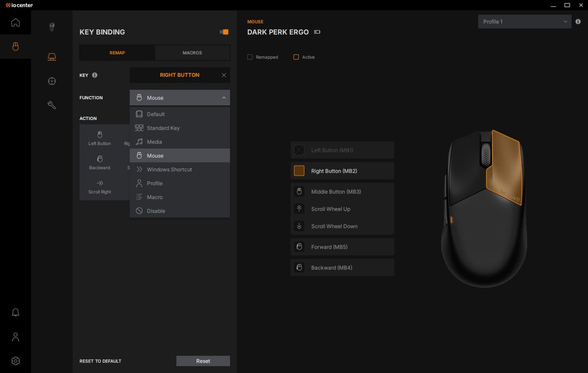
Task: Select Right Button (MB2) in the button list
Action: coord(342,171)
